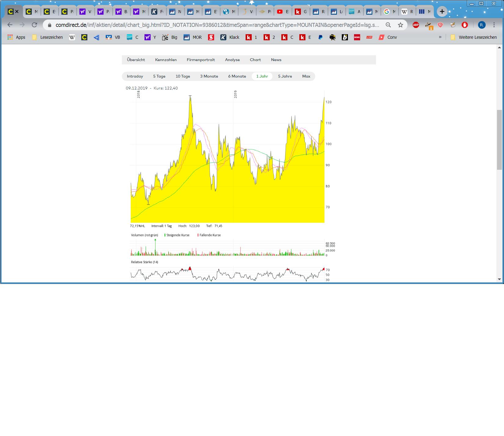Open the Conv bookmark
Image resolution: width=504 pixels, height=436 pixels.
[388, 37]
